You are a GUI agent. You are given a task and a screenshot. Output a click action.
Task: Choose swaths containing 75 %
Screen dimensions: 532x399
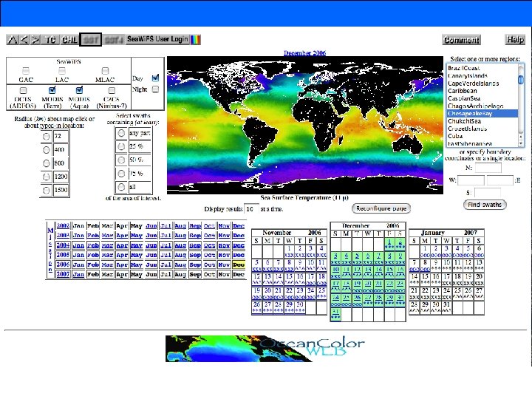[x=121, y=174]
